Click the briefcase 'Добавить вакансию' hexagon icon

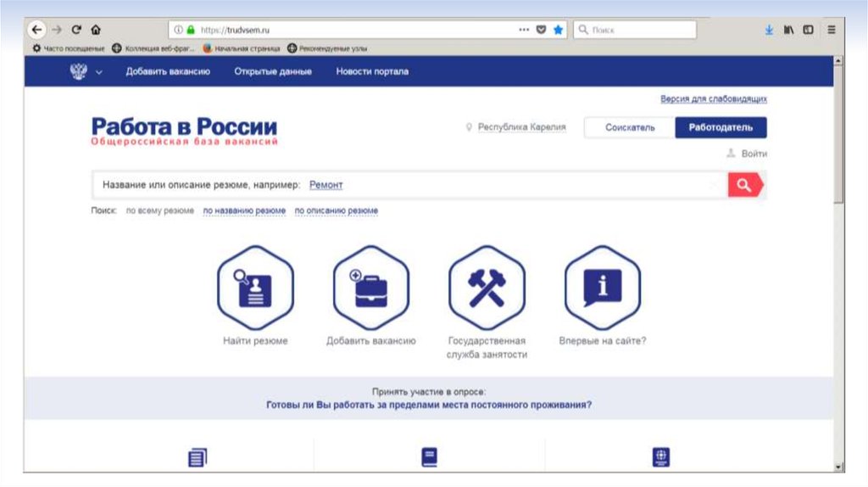(371, 288)
